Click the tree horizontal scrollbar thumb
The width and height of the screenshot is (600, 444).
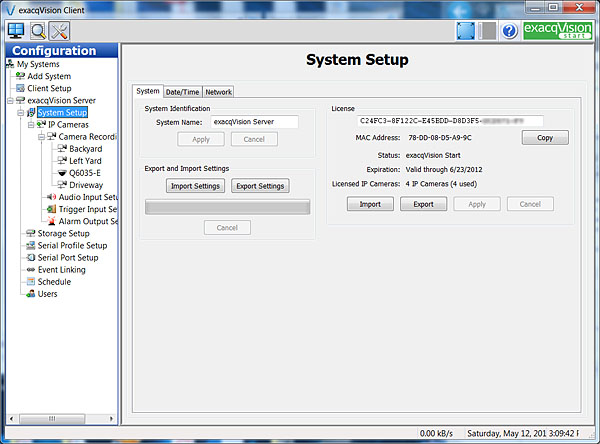coord(52,418)
